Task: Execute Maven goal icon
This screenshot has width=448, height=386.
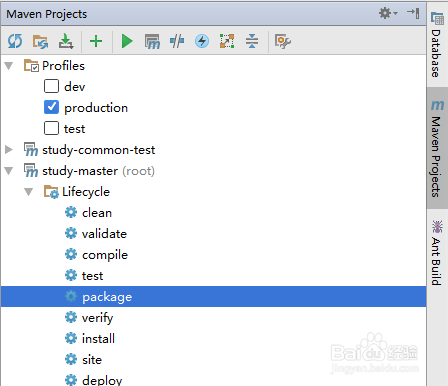Action: (152, 42)
